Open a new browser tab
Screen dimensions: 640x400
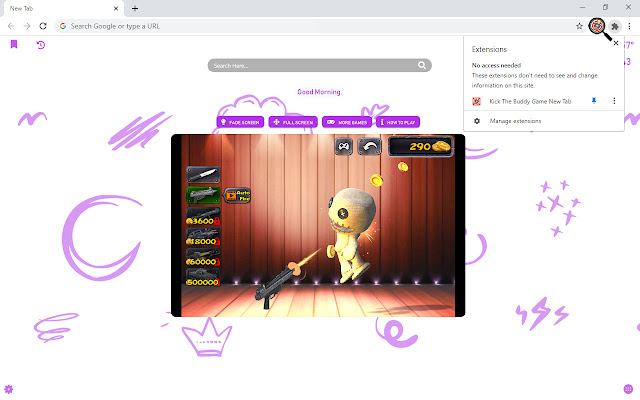135,8
